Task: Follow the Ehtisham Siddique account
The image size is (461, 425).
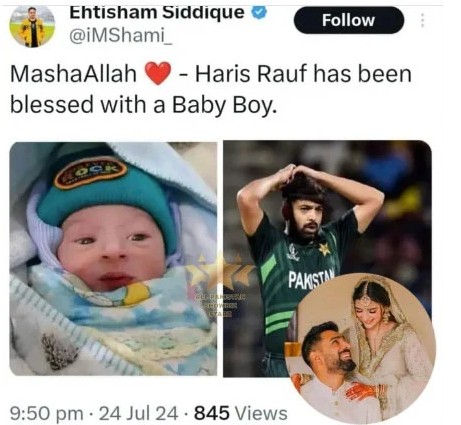Action: click(349, 20)
